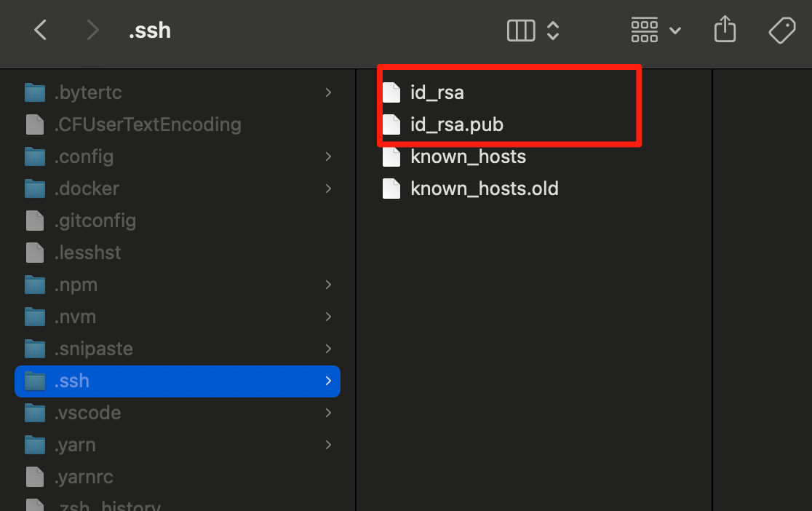Select the .yarnrc file
Viewport: 812px width, 511px height.
[x=83, y=477]
